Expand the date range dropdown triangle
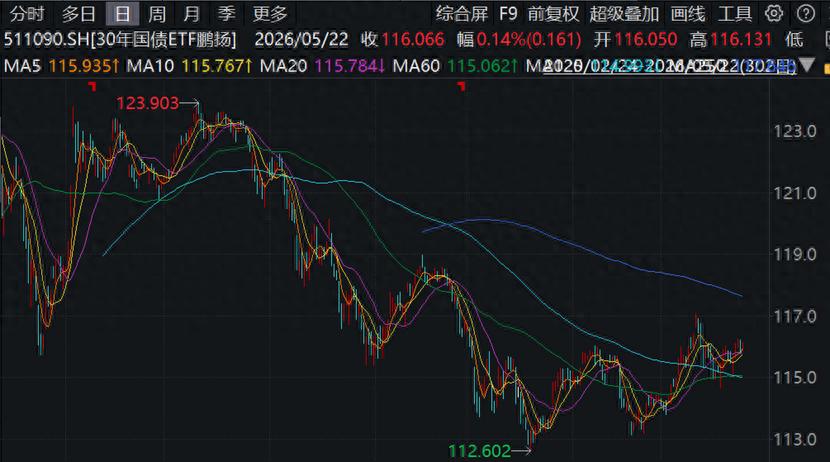 coord(807,66)
